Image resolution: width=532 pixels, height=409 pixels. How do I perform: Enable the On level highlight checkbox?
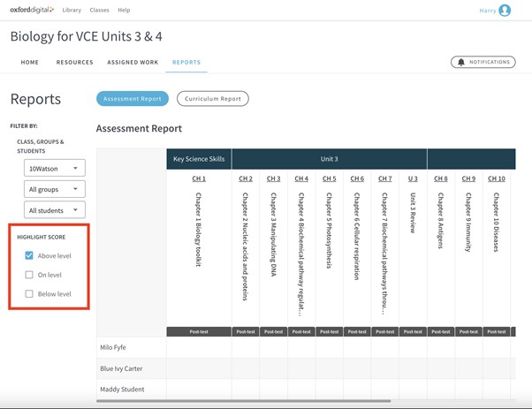pos(29,275)
